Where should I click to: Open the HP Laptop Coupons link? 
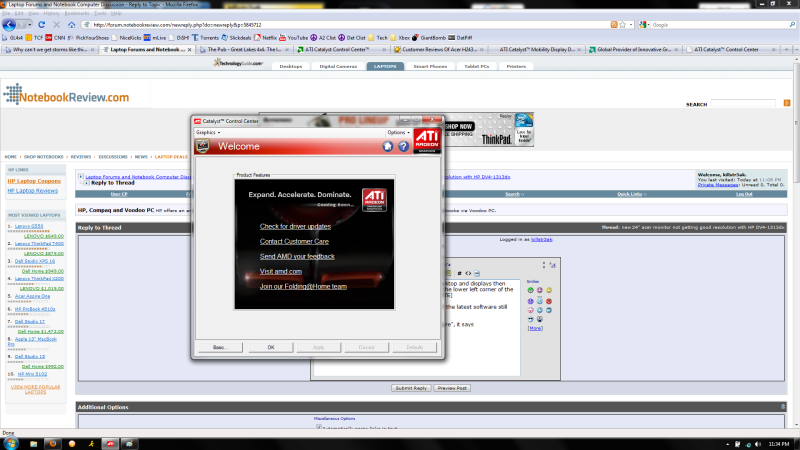[x=34, y=181]
